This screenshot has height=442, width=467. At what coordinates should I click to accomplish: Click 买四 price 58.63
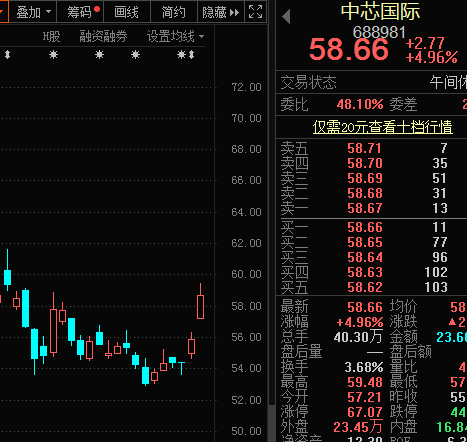pyautogui.click(x=365, y=272)
